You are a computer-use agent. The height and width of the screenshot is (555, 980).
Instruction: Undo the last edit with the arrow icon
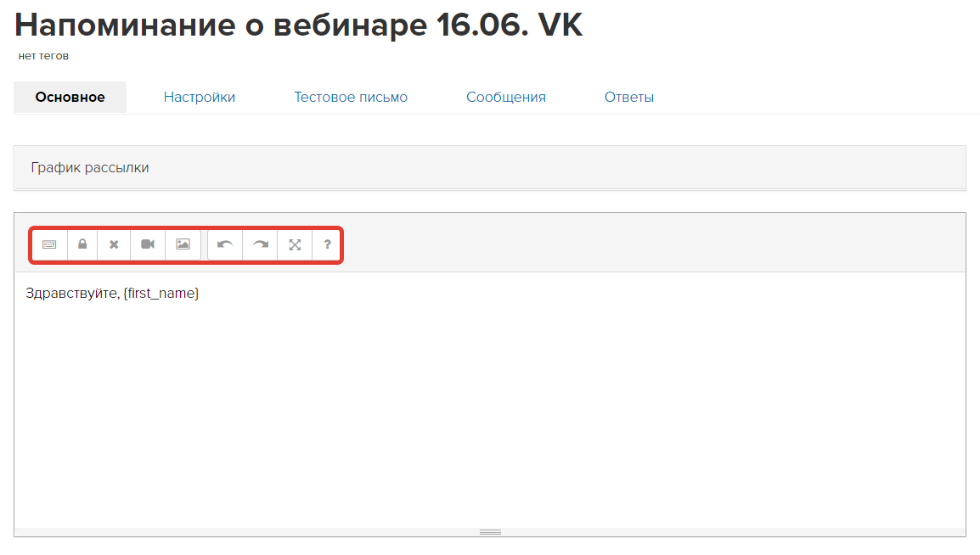click(225, 244)
